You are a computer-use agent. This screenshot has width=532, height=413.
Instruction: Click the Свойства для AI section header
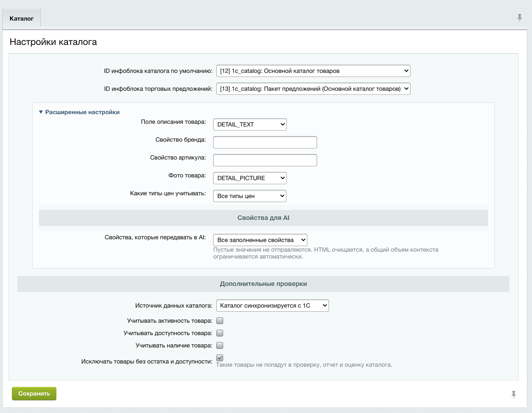coord(263,218)
